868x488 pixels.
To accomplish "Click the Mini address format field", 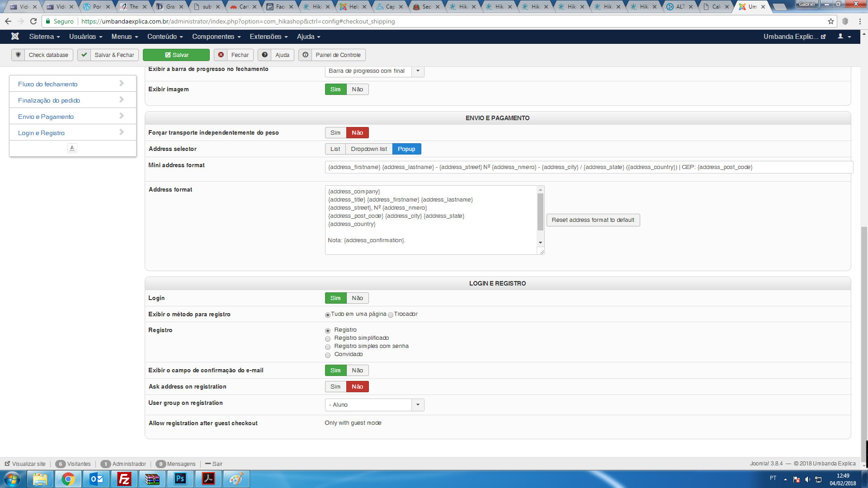I will 588,167.
